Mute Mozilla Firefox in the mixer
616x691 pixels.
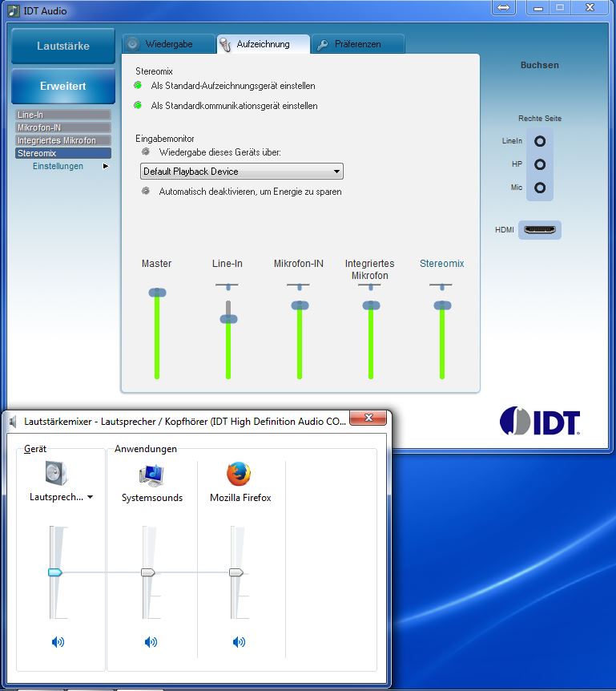point(239,642)
